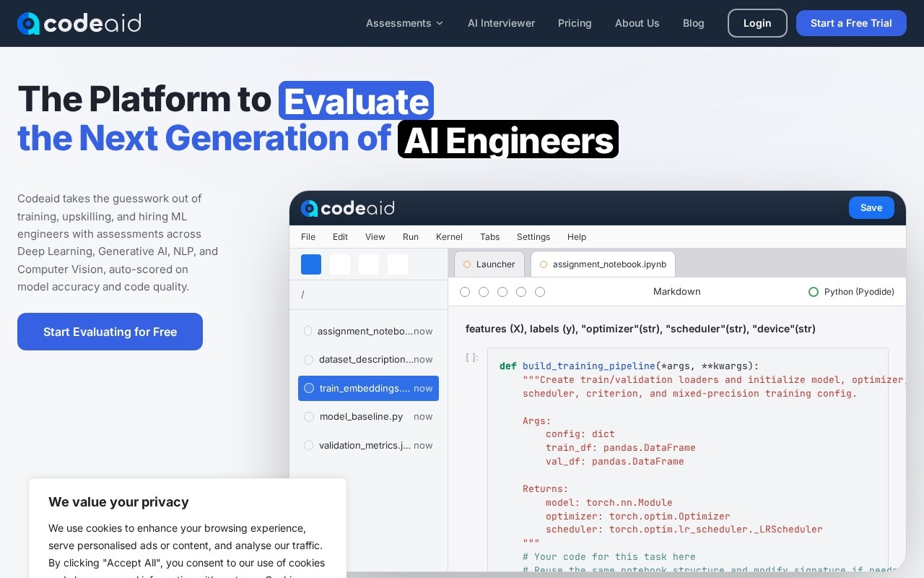Click Start a Free Trial
The width and height of the screenshot is (924, 578).
pos(851,23)
